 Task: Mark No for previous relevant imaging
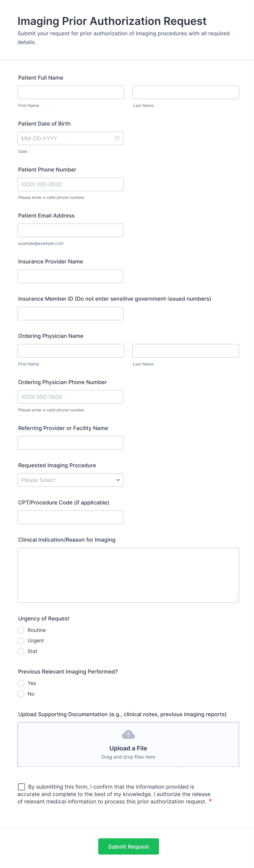21,694
